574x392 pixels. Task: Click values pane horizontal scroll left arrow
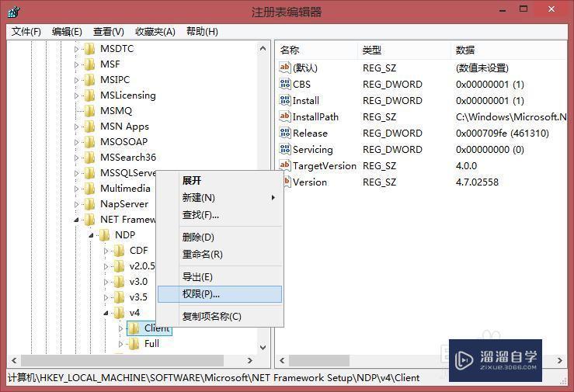click(x=282, y=360)
